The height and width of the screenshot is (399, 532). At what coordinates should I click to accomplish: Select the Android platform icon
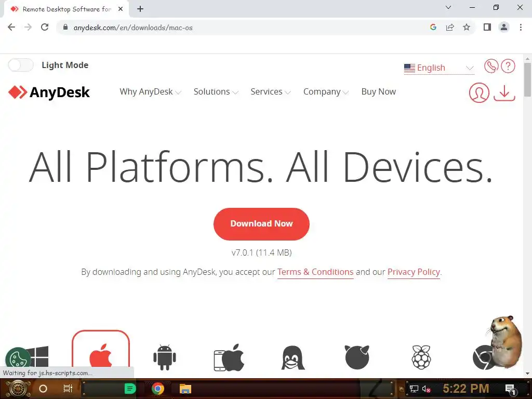[x=165, y=357]
